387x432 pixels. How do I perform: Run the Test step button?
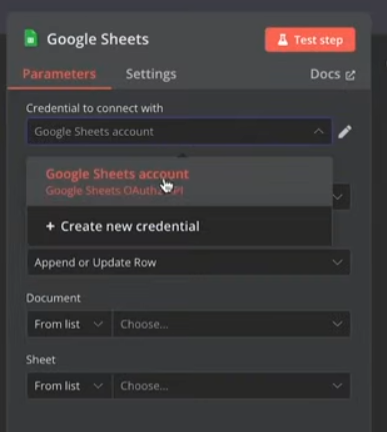coord(310,40)
